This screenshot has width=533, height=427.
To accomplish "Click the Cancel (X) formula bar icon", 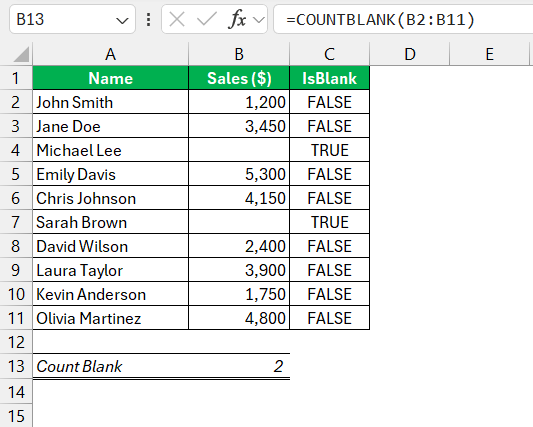I will point(177,19).
